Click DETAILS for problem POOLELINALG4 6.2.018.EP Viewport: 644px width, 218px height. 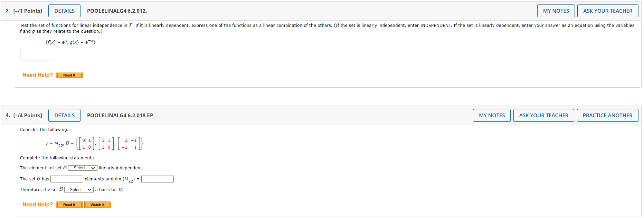(x=64, y=115)
